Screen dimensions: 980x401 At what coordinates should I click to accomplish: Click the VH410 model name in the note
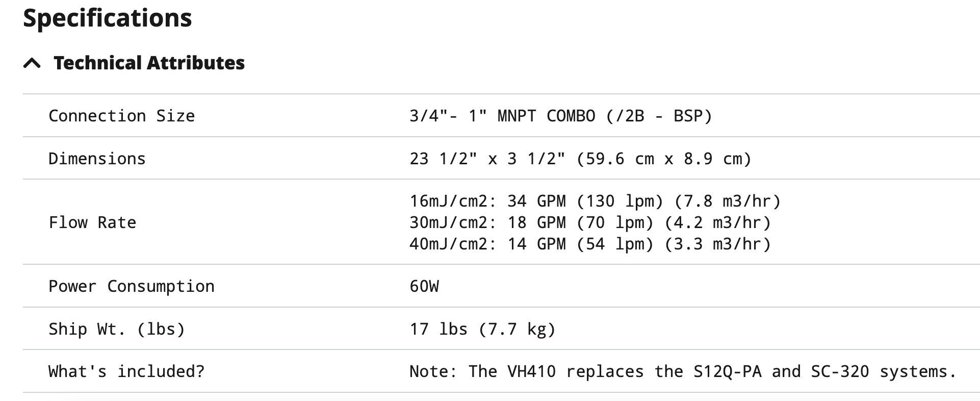[x=531, y=371]
